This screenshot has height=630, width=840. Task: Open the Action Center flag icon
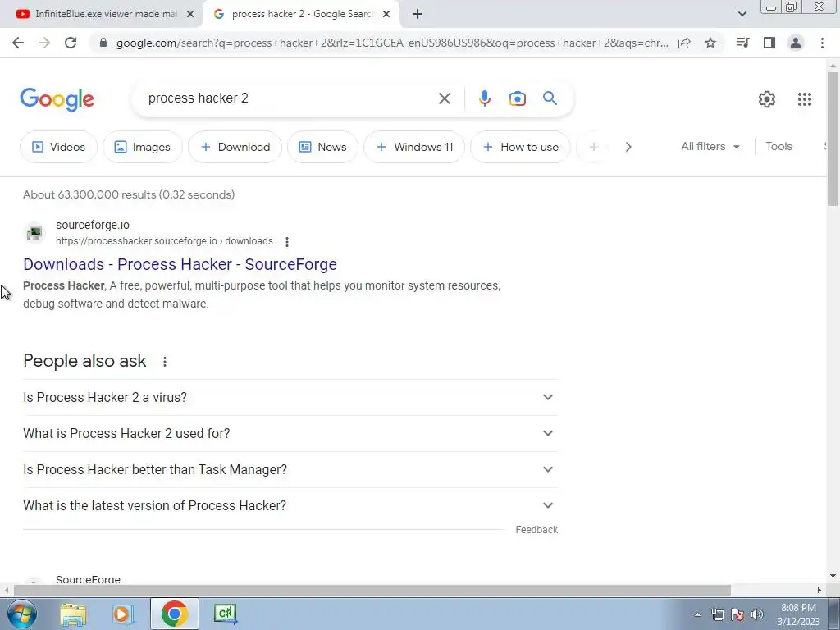click(x=737, y=614)
